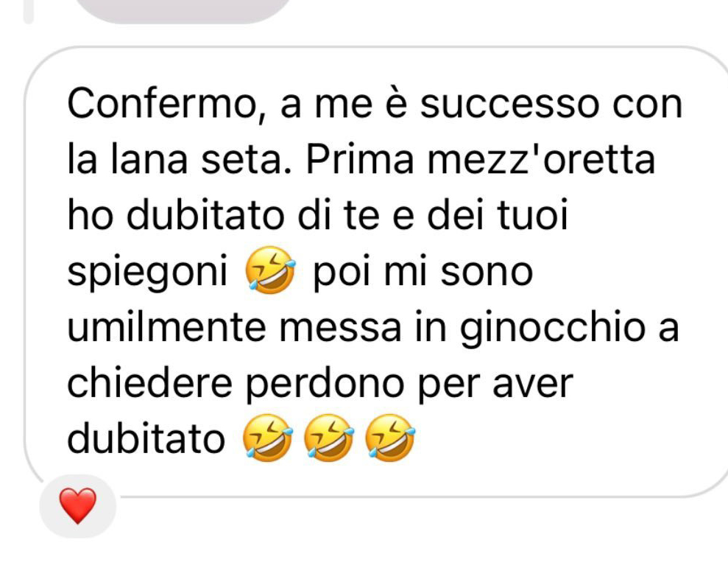This screenshot has height=582, width=728.
Task: Click the word "dubitato" on the last line
Action: [146, 438]
